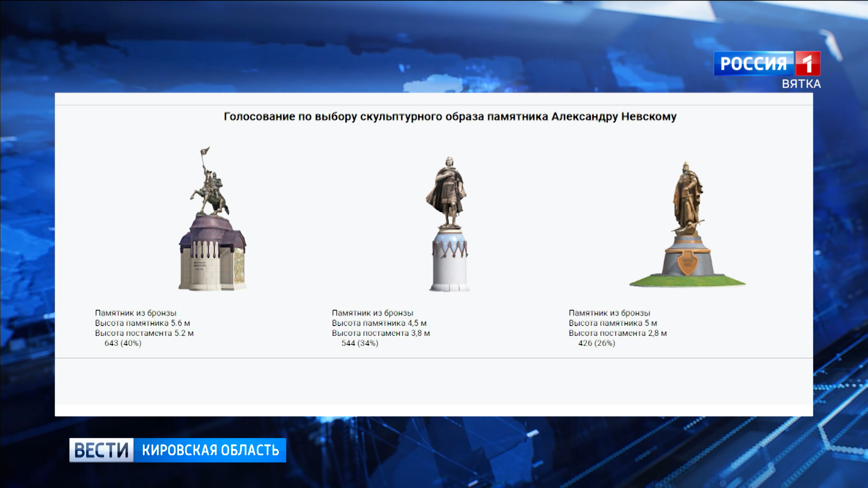The image size is (868, 488).
Task: Click the red number 1 logo block
Action: [x=807, y=63]
